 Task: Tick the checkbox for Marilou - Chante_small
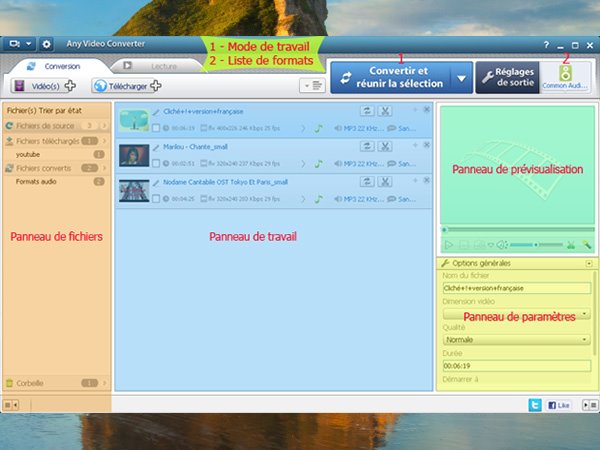tap(156, 163)
